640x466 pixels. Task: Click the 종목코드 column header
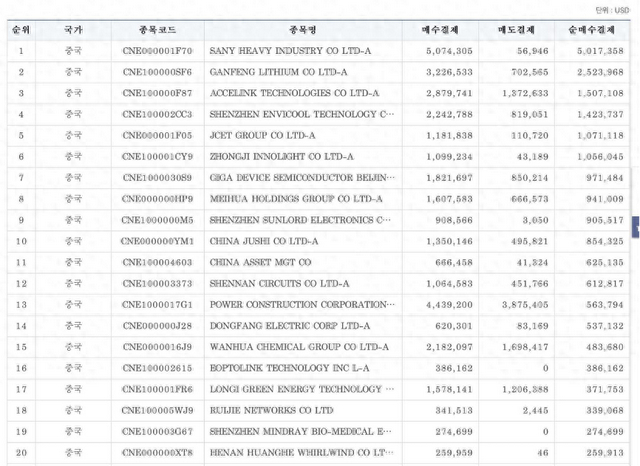click(x=158, y=30)
